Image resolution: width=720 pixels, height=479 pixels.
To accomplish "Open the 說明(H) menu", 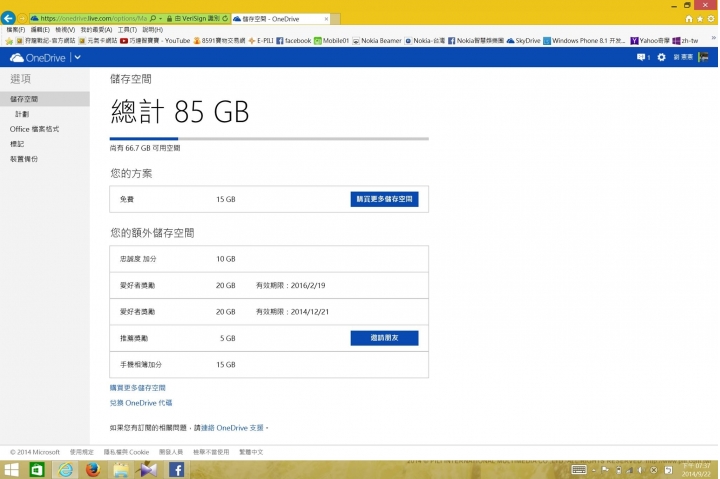I will [152, 29].
